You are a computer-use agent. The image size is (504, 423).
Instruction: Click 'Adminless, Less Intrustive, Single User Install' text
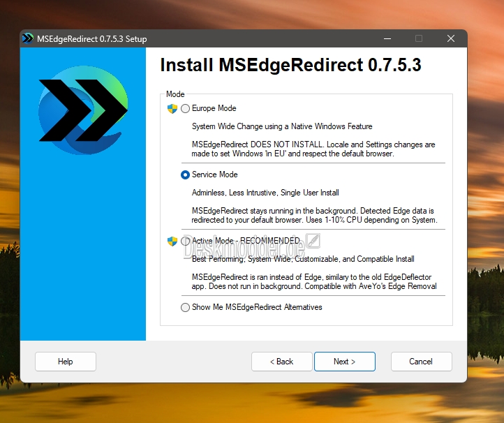click(x=265, y=193)
